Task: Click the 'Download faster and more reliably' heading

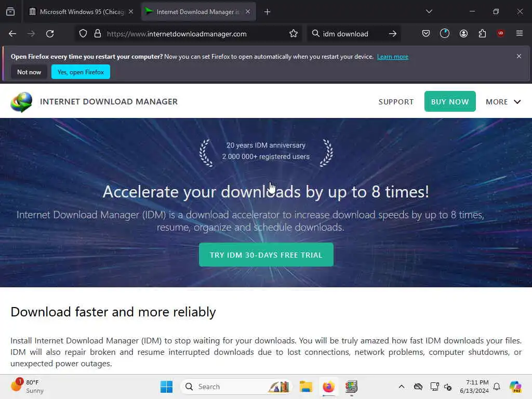Action: click(113, 312)
